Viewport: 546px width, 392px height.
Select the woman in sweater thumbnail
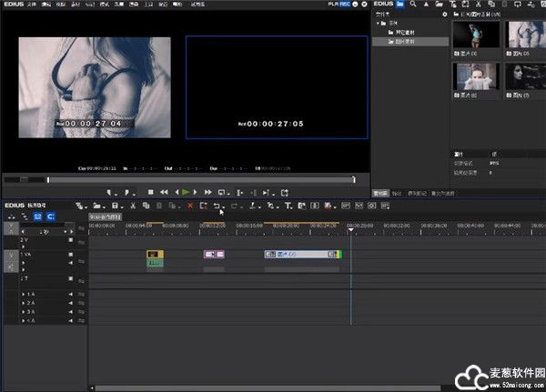coord(477,76)
